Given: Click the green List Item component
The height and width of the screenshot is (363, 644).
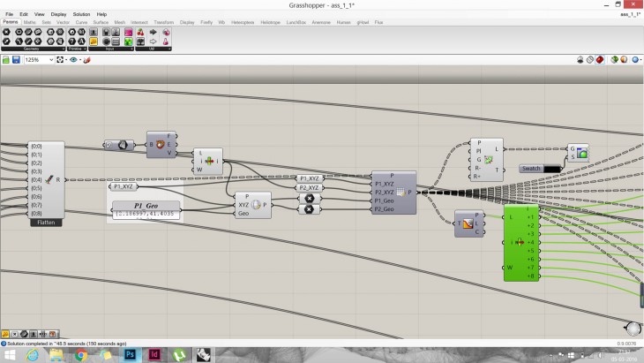Looking at the screenshot, I should [x=520, y=241].
